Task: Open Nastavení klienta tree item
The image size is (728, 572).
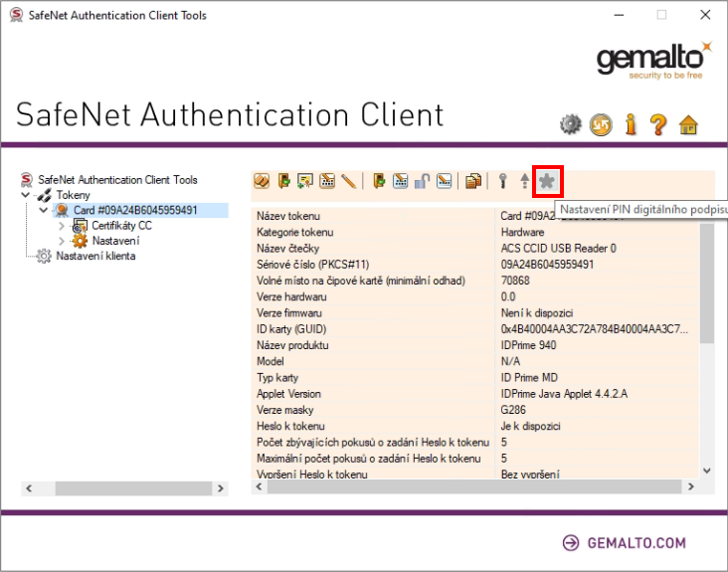Action: pyautogui.click(x=95, y=257)
